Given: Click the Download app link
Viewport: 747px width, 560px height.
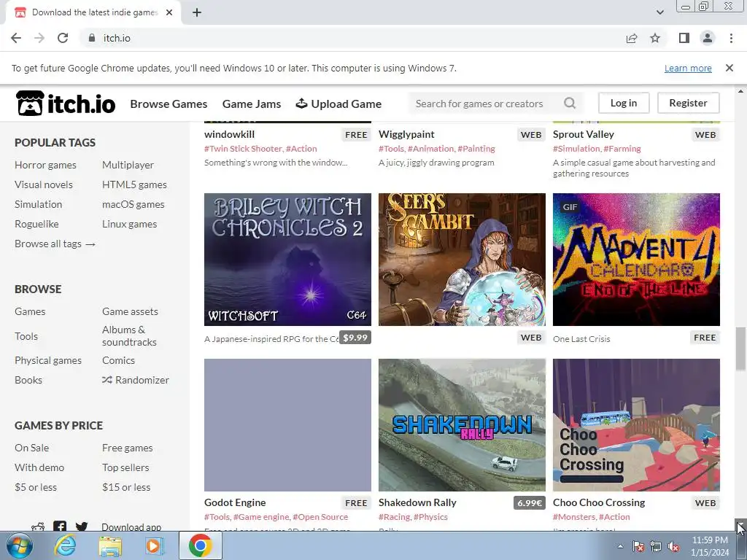Looking at the screenshot, I should (x=131, y=526).
